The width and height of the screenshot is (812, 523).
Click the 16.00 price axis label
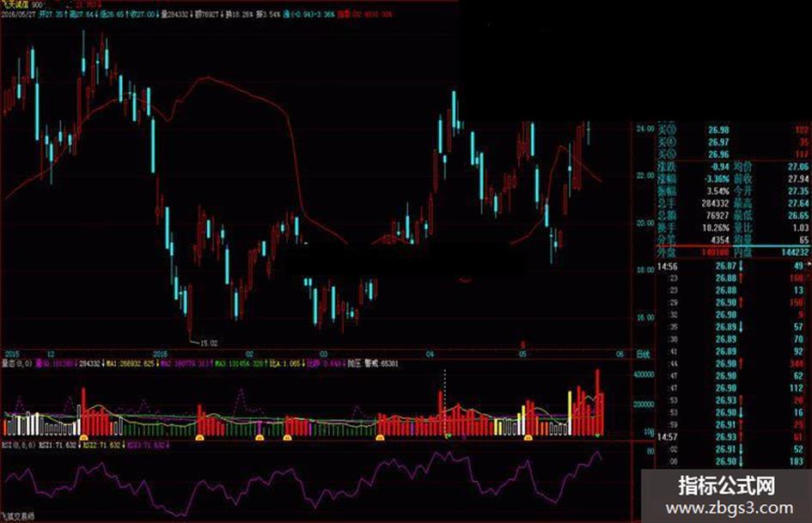[x=645, y=318]
